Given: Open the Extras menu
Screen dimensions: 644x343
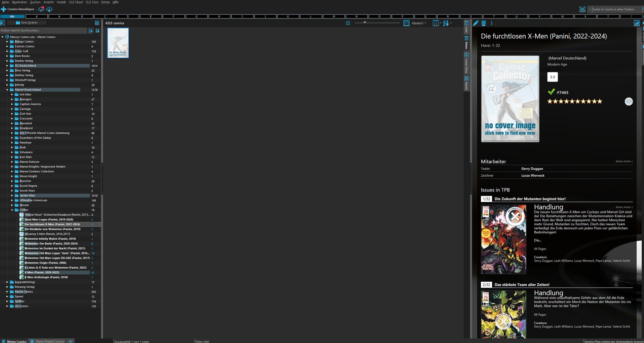Looking at the screenshot, I should (x=105, y=2).
